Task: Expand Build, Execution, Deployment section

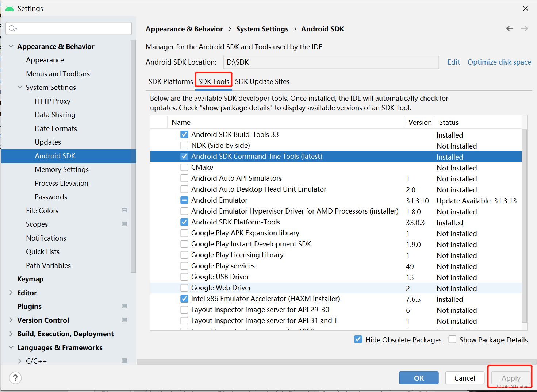Action: pos(11,334)
